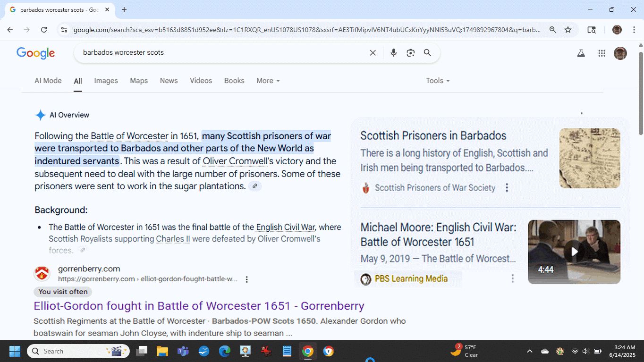Open Elliot-Gordon Battle of Worcester result link
644x362 pixels.
199,306
